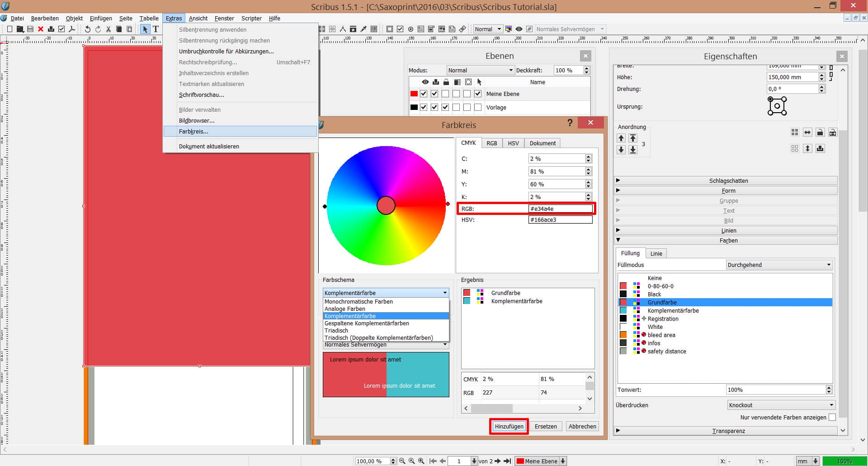This screenshot has width=868, height=466.
Task: Switch to the RGB tab in Farbkreis
Action: pyautogui.click(x=491, y=143)
